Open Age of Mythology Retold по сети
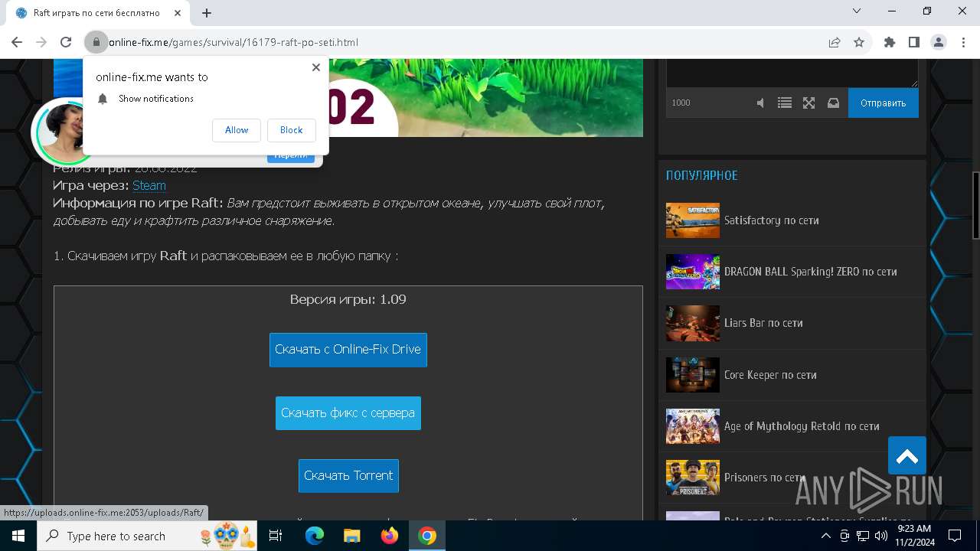 [x=802, y=426]
